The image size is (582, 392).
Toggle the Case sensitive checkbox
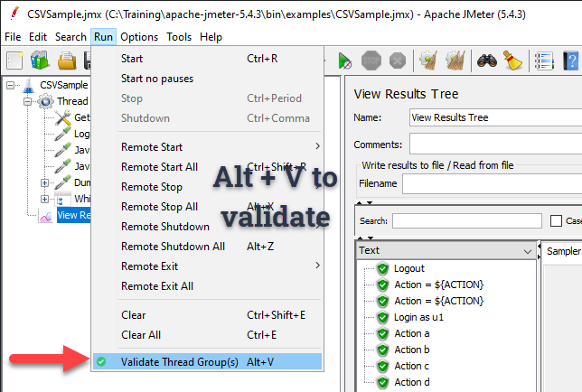click(556, 221)
